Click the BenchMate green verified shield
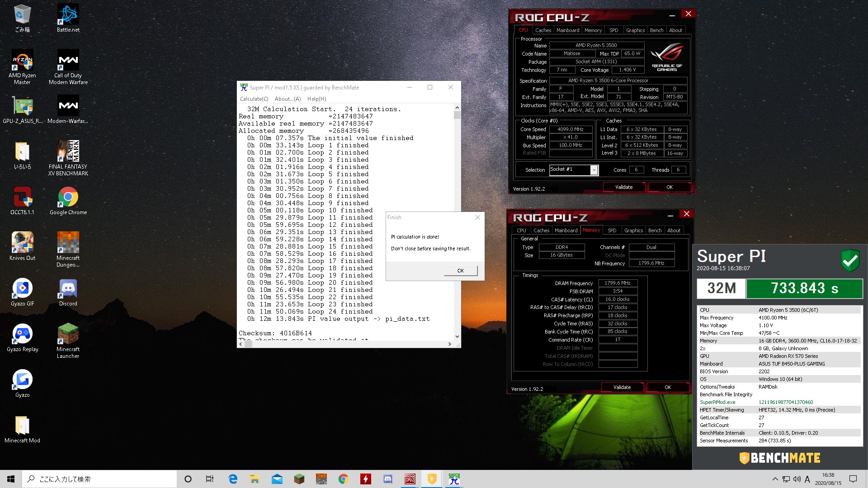Image resolution: width=868 pixels, height=488 pixels. pyautogui.click(x=850, y=260)
